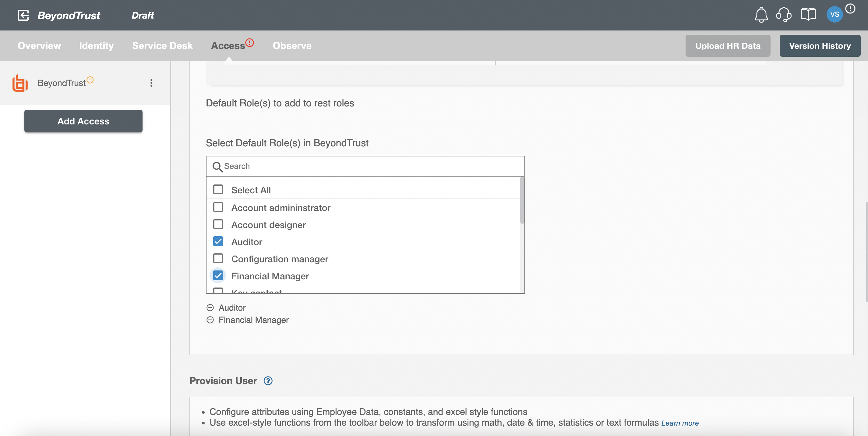Check the Configuration manager role

218,259
